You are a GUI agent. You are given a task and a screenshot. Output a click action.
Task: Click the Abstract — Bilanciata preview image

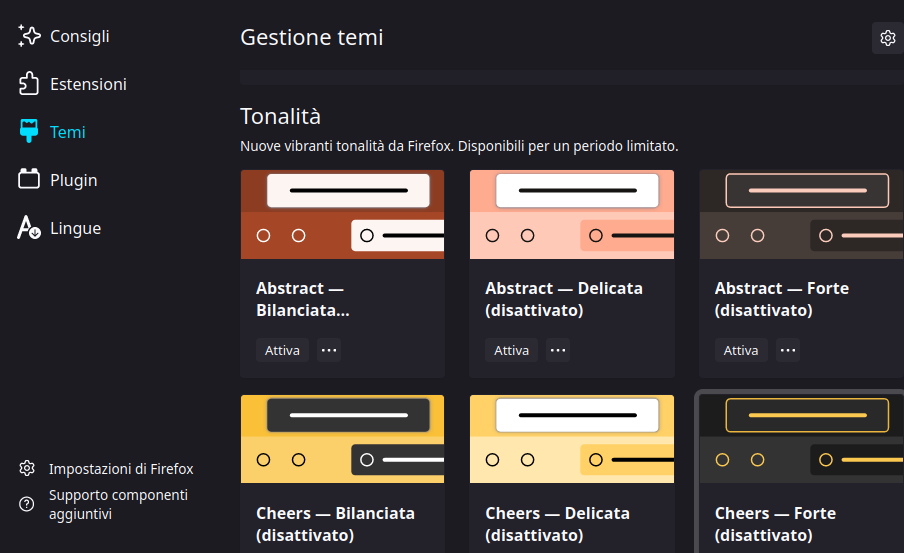pos(342,214)
